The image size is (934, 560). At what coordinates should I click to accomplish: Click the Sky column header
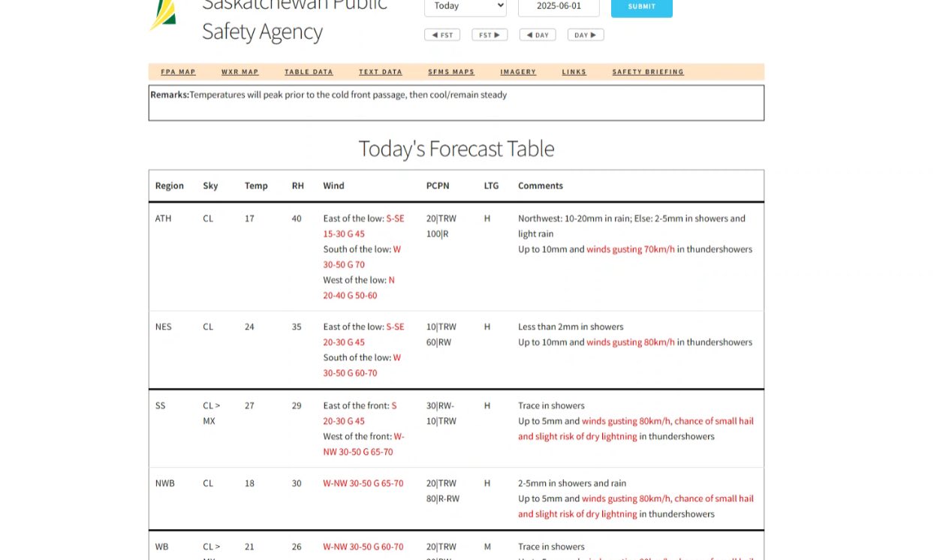click(x=210, y=186)
